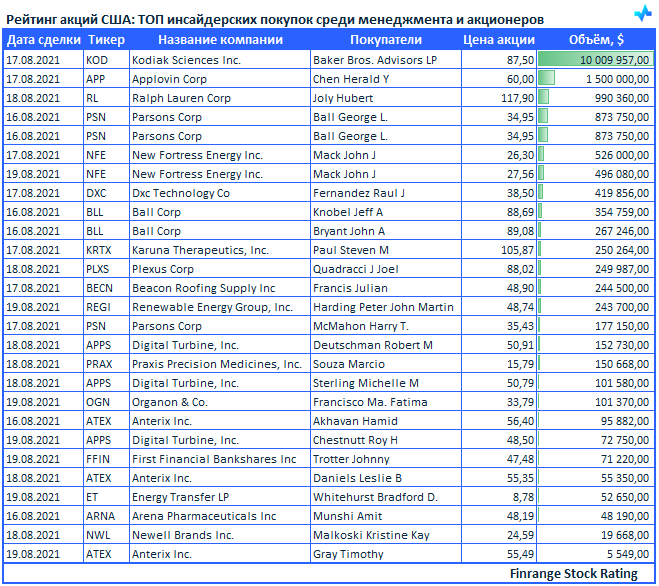Click 'First Financial Bankshares Inc' cell
Screen dimensions: 659x586
tap(220, 459)
